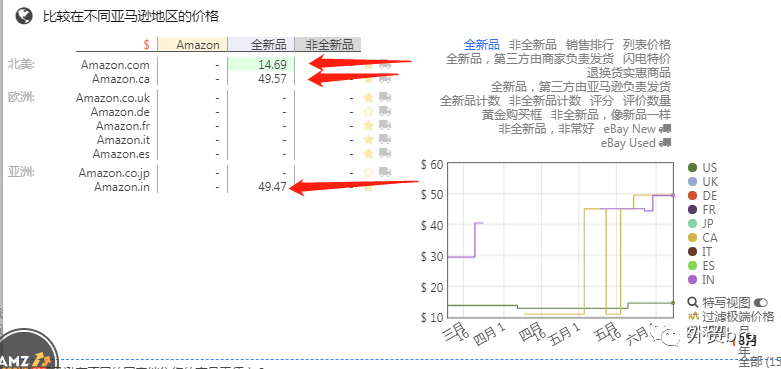Toggle the FR series in the chart legend
The image size is (781, 369).
pos(702,210)
